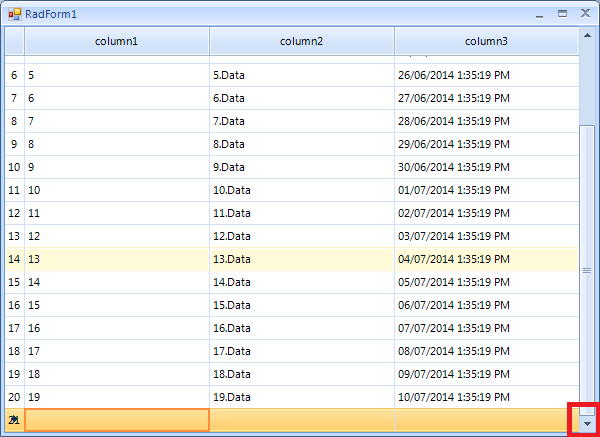Viewport: 600px width, 437px height.
Task: Click cell '5.Data'
Action: pos(302,75)
